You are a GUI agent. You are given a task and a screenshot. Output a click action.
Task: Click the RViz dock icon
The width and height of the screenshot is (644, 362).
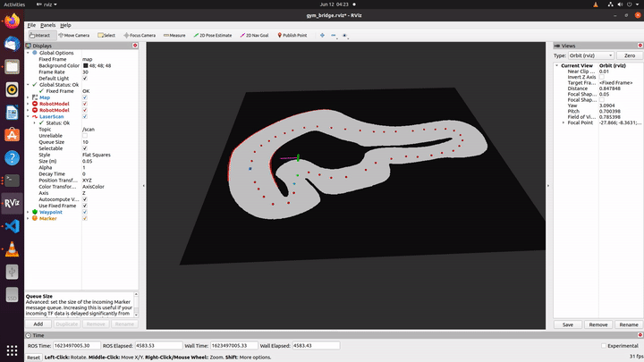coord(12,203)
